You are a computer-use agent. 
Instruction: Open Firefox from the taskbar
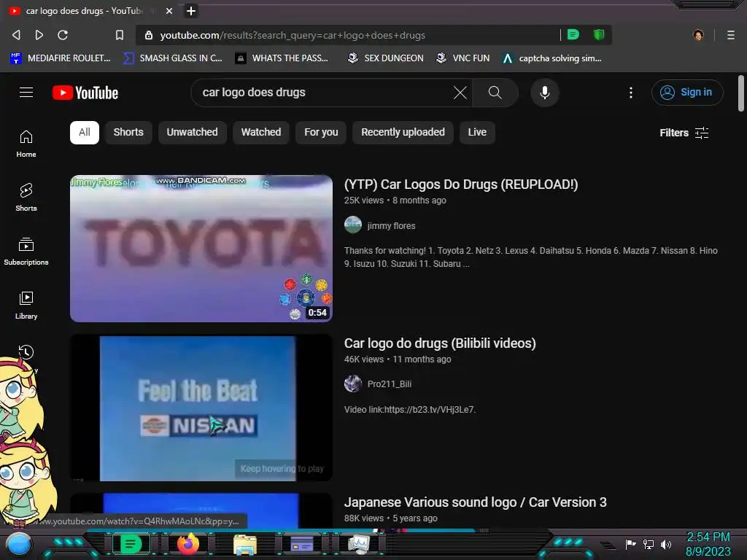(188, 544)
